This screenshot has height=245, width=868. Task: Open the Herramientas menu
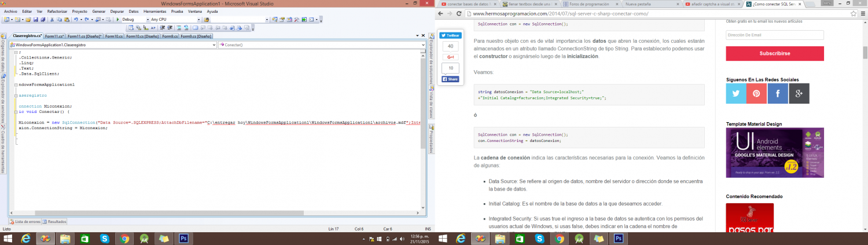pos(155,11)
